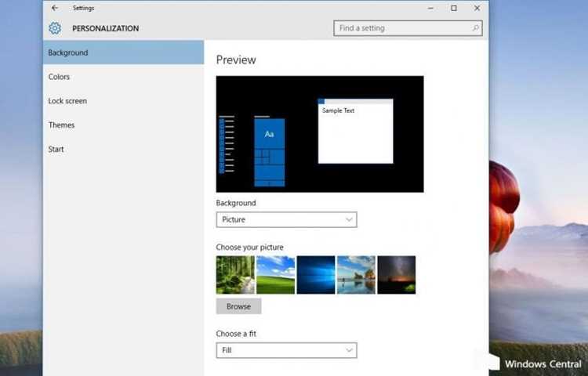
Task: Maximize the Settings window
Action: (454, 8)
